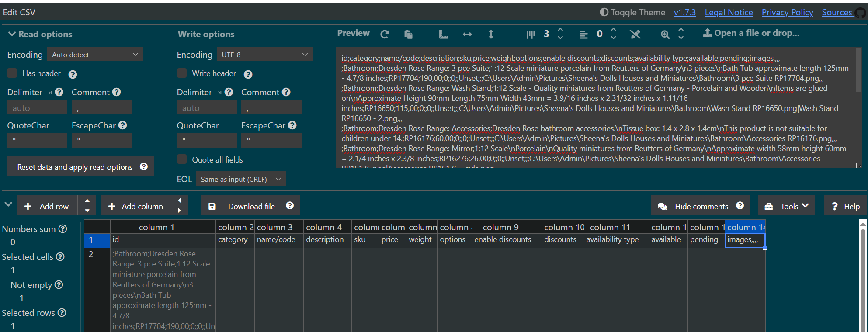Click the read Delimiter auto input field

37,107
